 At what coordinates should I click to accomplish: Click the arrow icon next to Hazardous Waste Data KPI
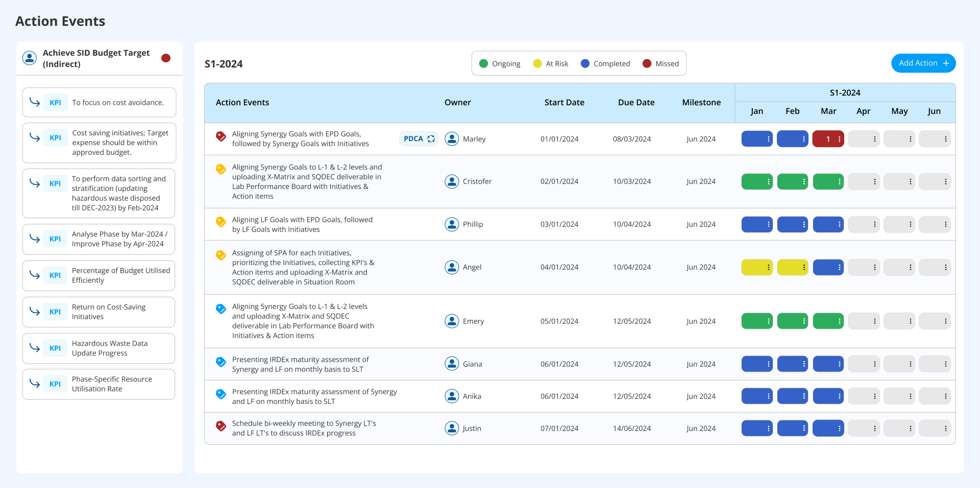point(35,348)
